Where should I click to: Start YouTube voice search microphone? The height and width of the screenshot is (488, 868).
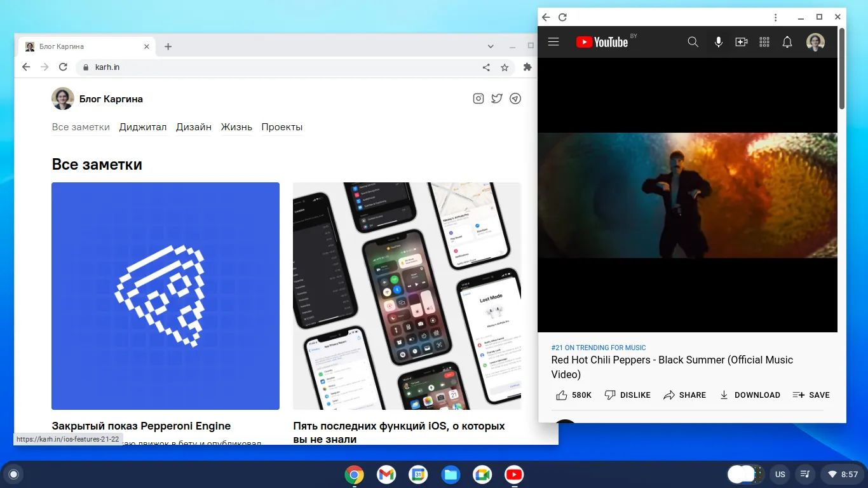pos(719,42)
